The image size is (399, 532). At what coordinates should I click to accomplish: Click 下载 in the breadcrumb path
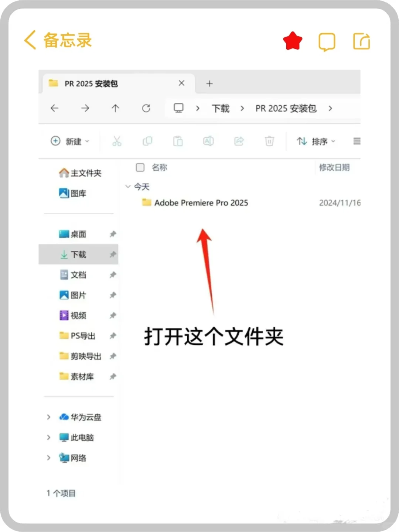pos(221,108)
